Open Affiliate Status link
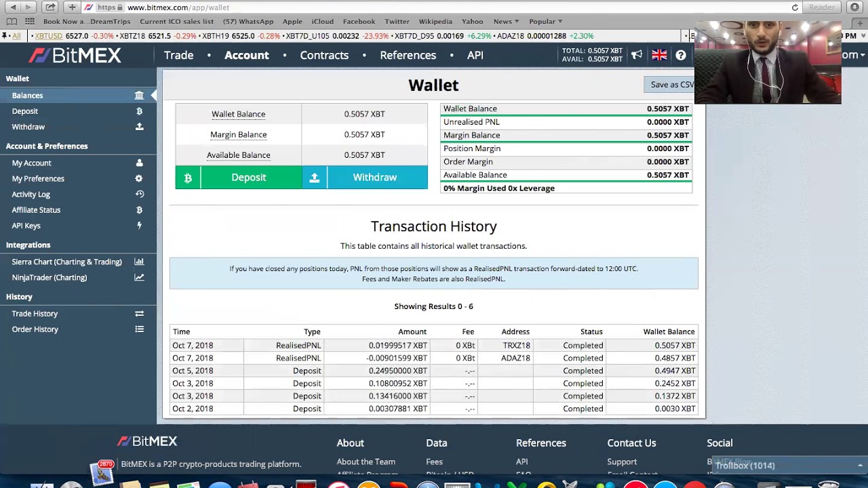 [x=36, y=210]
